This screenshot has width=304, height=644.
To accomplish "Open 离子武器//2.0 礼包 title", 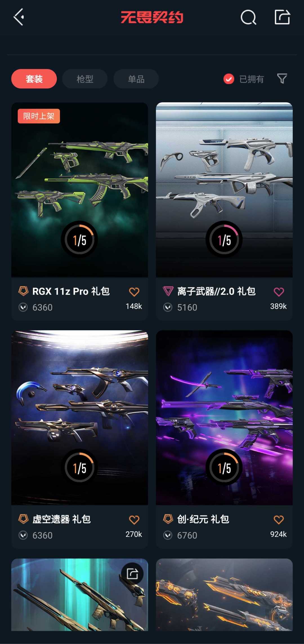I will click(x=216, y=291).
